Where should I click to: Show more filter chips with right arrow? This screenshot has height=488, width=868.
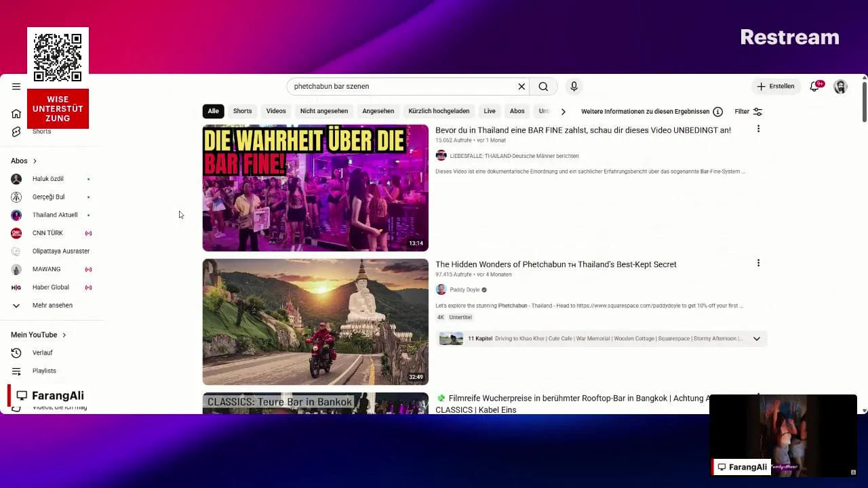coord(563,112)
